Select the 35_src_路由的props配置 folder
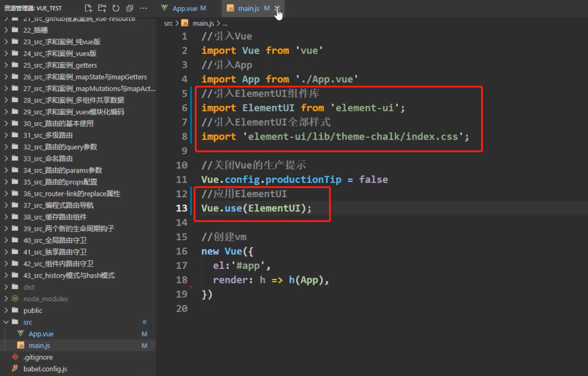This screenshot has height=376, width=588. 78,182
